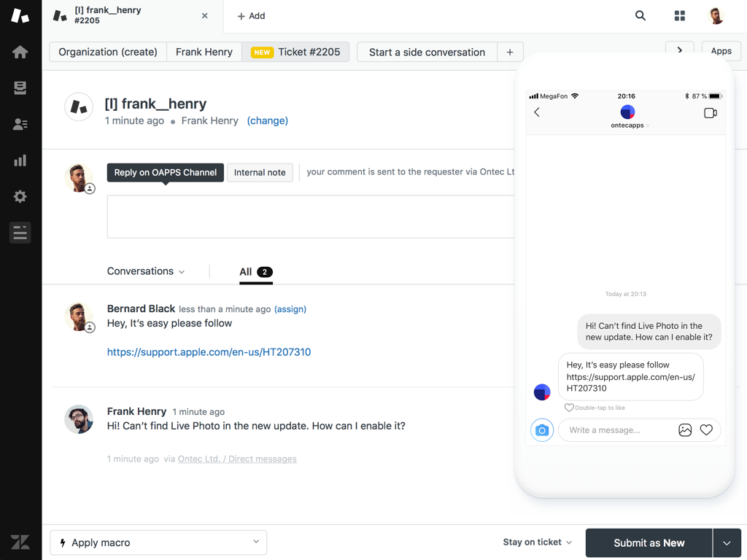Tap the video call icon in the phone preview
This screenshot has width=747, height=560.
pyautogui.click(x=710, y=113)
